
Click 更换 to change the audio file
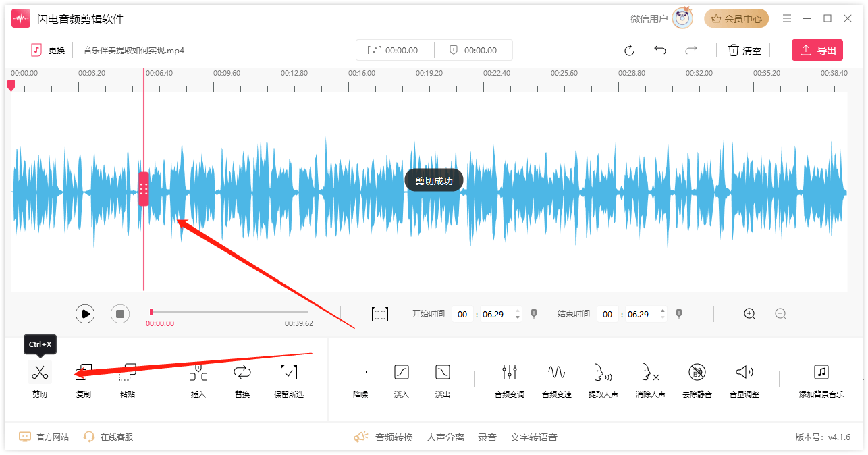pyautogui.click(x=48, y=50)
